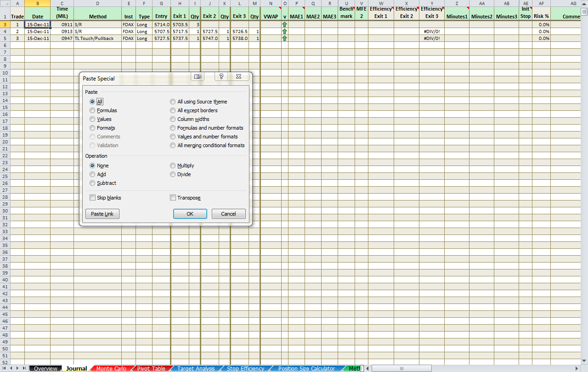Click the Risk % header cell
Image resolution: width=588 pixels, height=372 pixels.
(x=542, y=13)
